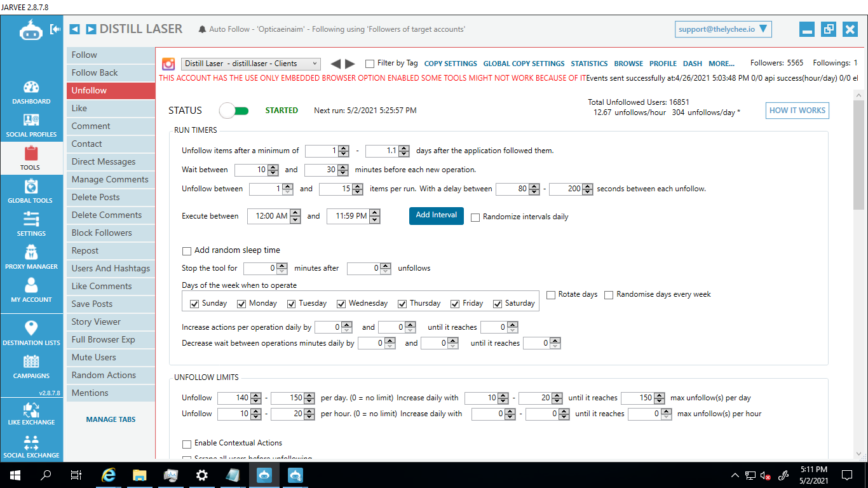Open Social Profiles in sidebar
Viewport: 868px width, 488px height.
pyautogui.click(x=31, y=126)
